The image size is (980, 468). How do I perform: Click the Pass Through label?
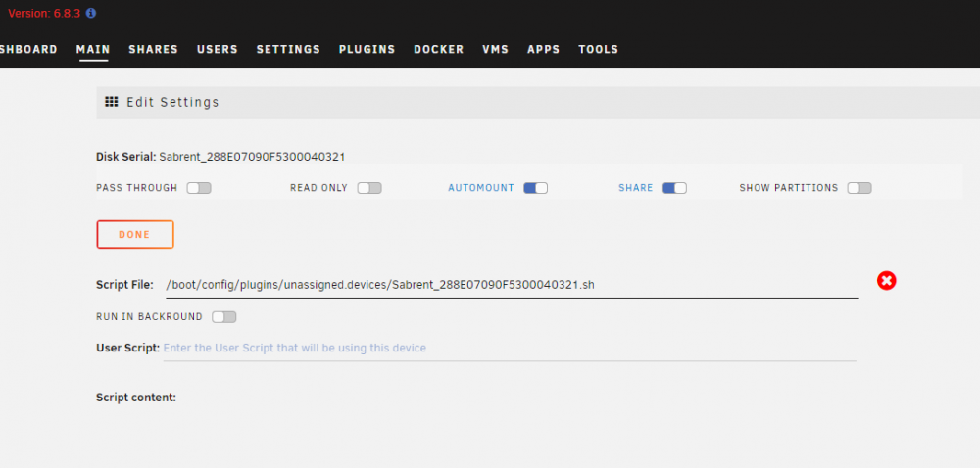point(137,188)
